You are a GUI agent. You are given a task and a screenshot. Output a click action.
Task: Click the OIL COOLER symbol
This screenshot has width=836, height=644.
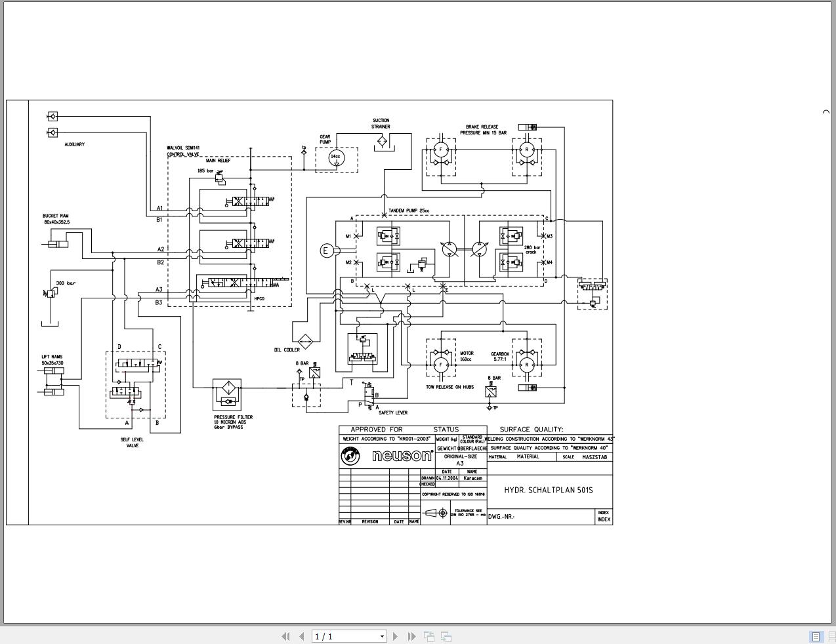point(304,340)
